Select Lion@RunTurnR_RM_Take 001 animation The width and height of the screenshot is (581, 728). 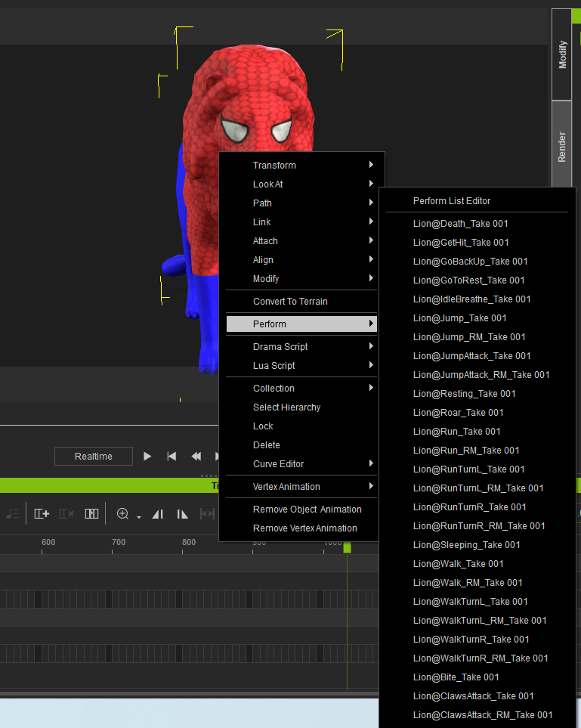click(477, 526)
